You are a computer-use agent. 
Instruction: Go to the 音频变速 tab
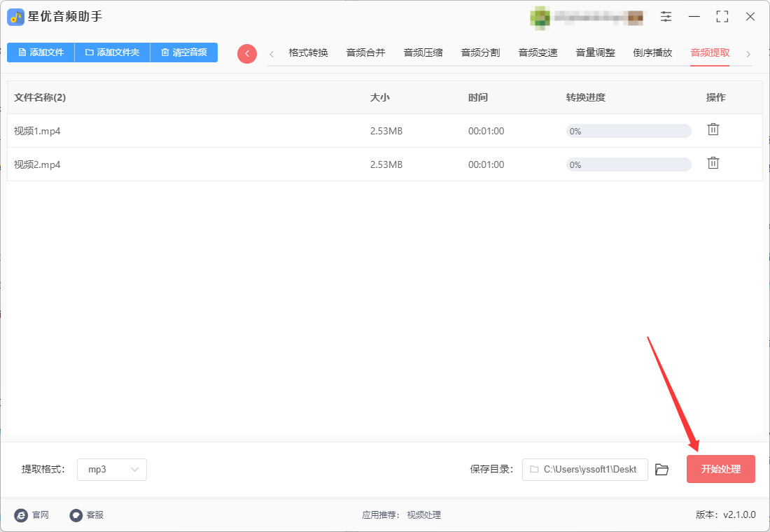538,52
